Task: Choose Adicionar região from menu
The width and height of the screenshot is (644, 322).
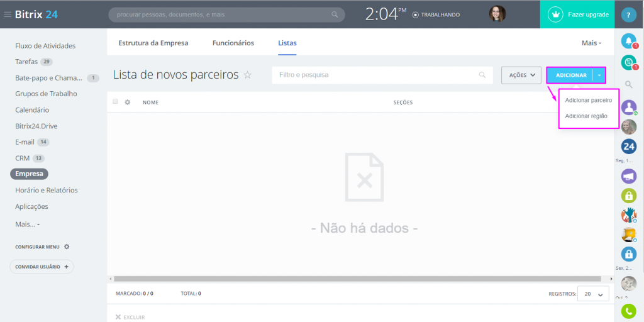Action: (x=586, y=116)
